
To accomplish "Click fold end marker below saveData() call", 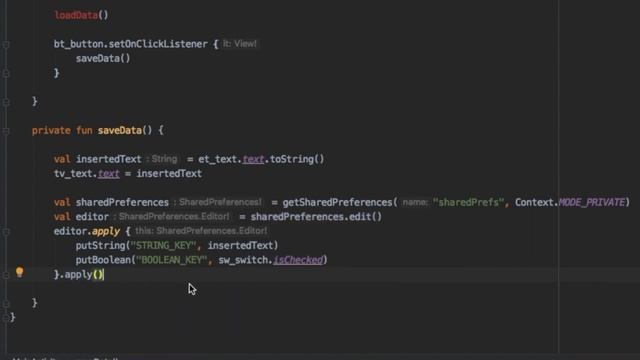I will [x=6, y=73].
